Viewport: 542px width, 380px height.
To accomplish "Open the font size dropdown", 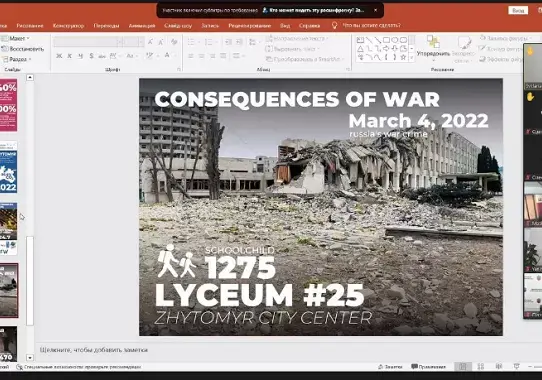I will click(141, 42).
